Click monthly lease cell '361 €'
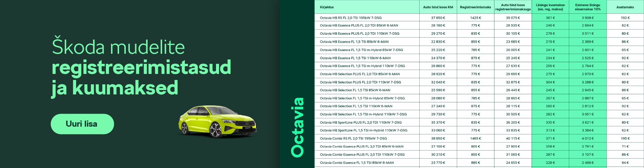Viewport: 644px width, 168px height. [550, 18]
